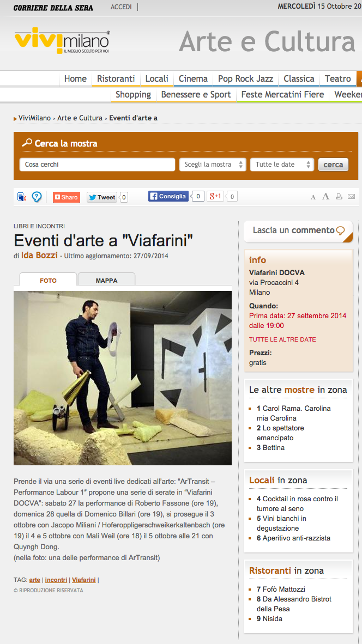362x644 pixels.
Task: Open the help question mark icon
Action: coord(37,197)
